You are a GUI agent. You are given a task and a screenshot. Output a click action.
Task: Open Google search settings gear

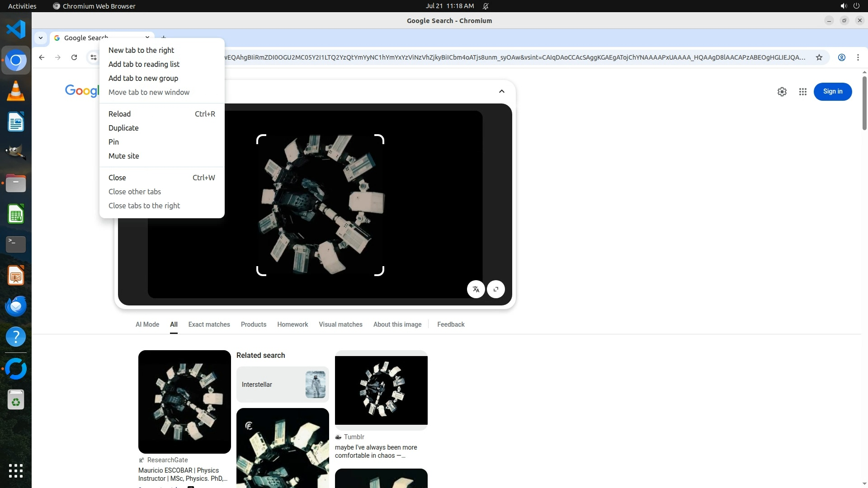click(x=782, y=92)
